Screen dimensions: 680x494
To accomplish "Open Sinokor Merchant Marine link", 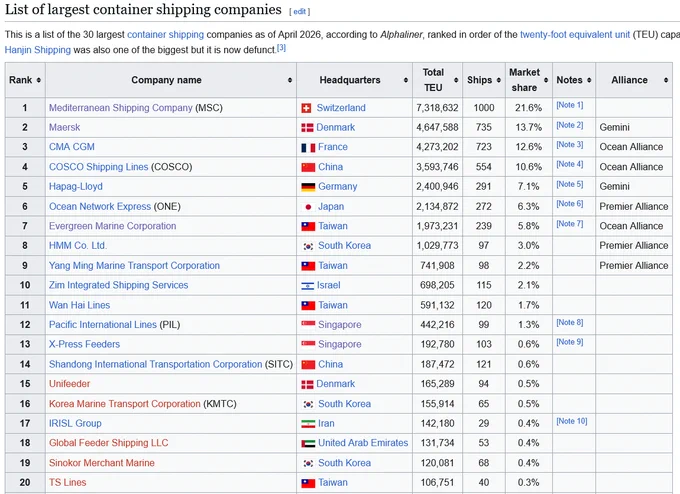I will pyautogui.click(x=101, y=463).
